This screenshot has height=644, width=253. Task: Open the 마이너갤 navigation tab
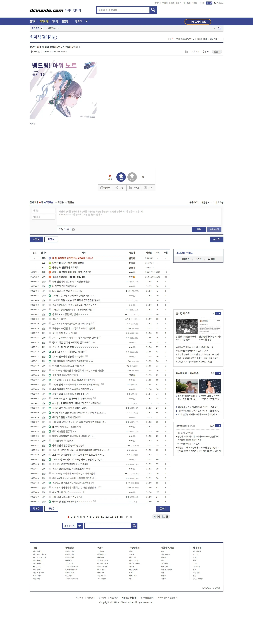44,22
